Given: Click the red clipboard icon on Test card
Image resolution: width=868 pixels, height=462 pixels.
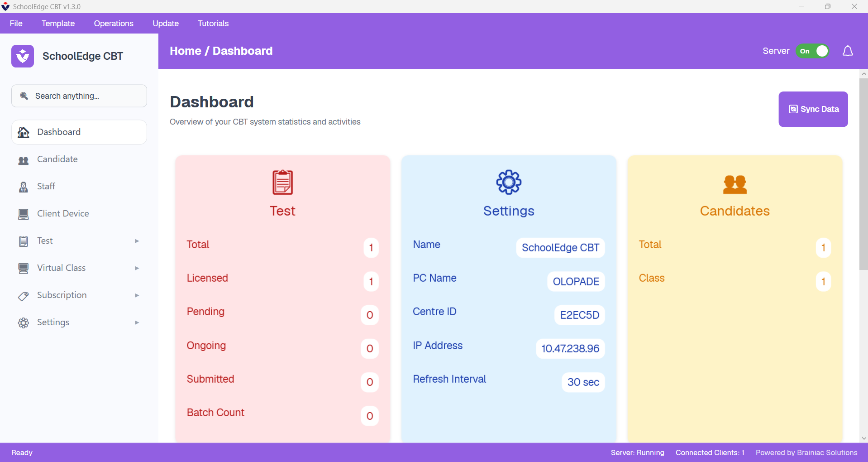Looking at the screenshot, I should (283, 182).
